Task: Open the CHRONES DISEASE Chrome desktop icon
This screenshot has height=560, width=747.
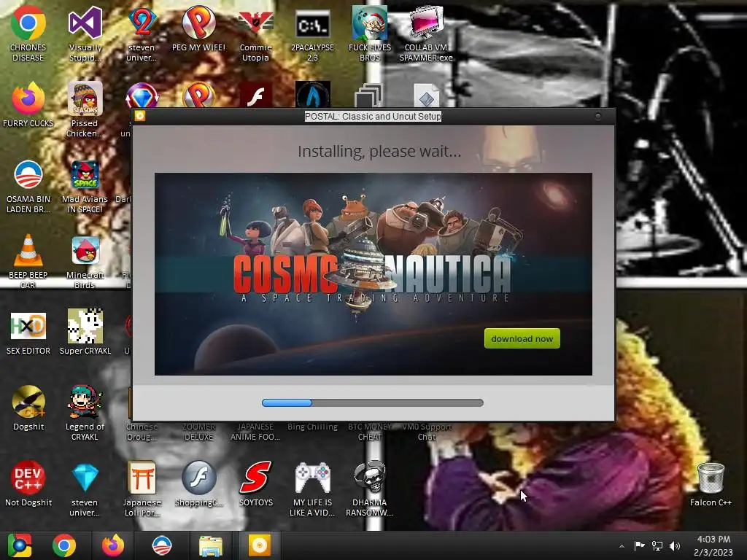Action: click(x=28, y=34)
